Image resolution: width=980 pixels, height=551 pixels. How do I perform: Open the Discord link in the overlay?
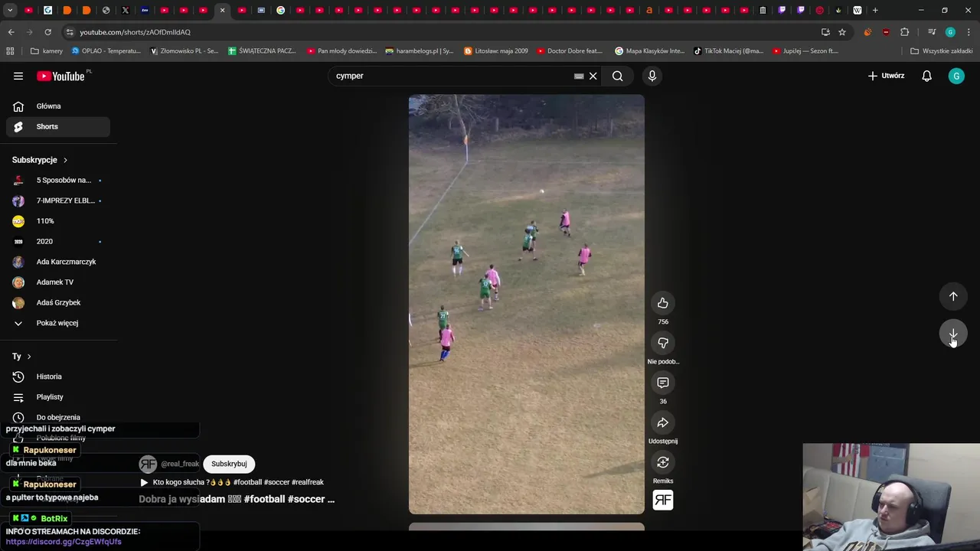pos(64,542)
